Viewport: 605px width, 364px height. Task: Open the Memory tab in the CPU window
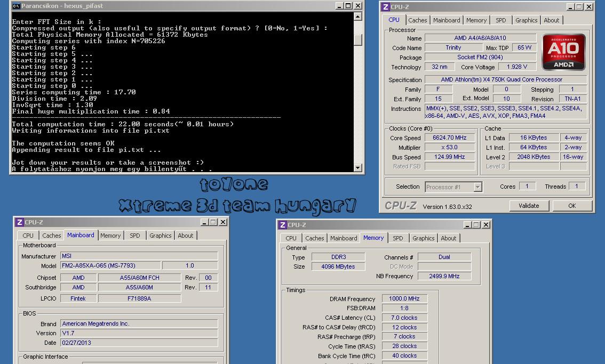(476, 20)
